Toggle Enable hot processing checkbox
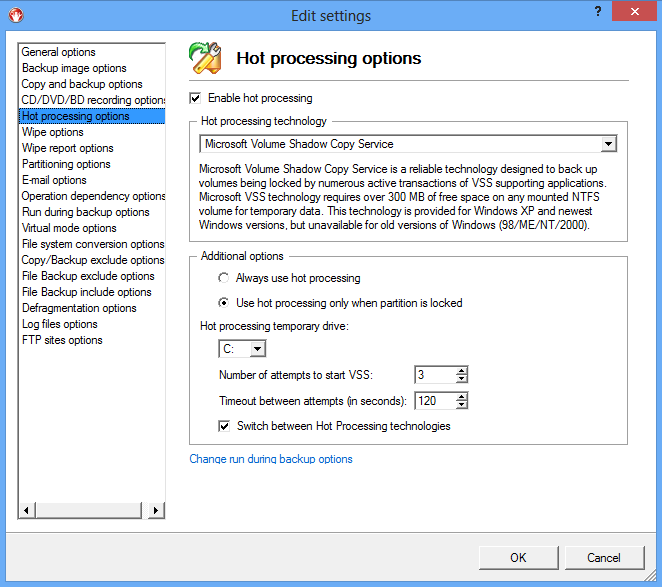Viewport: 662px width, 587px height. 195,98
